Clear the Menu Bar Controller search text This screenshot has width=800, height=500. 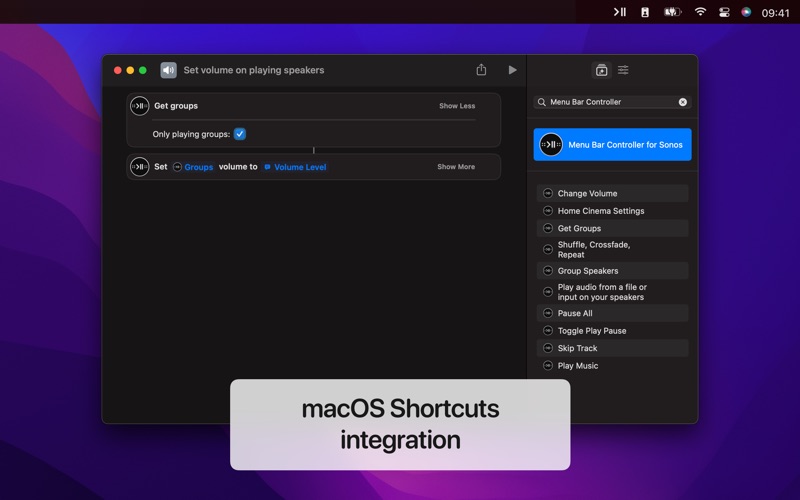(x=683, y=102)
